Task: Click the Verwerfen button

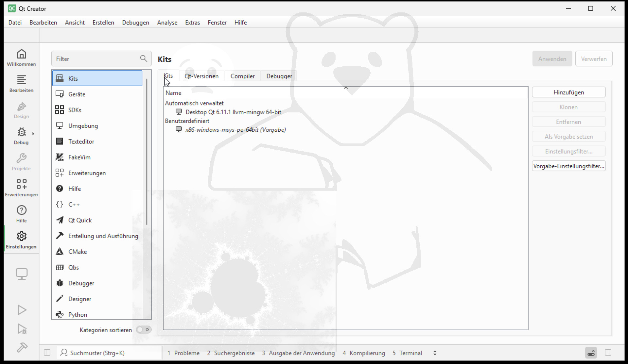Action: point(594,59)
